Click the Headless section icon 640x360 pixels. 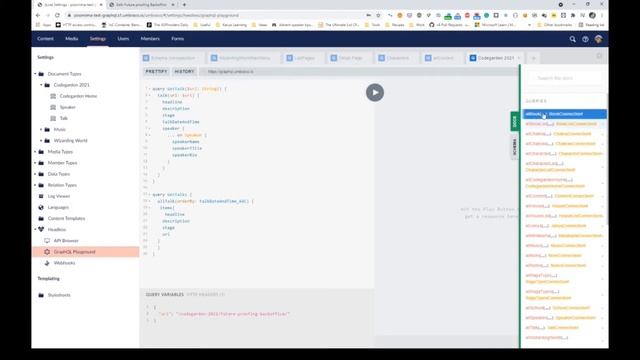point(41,229)
